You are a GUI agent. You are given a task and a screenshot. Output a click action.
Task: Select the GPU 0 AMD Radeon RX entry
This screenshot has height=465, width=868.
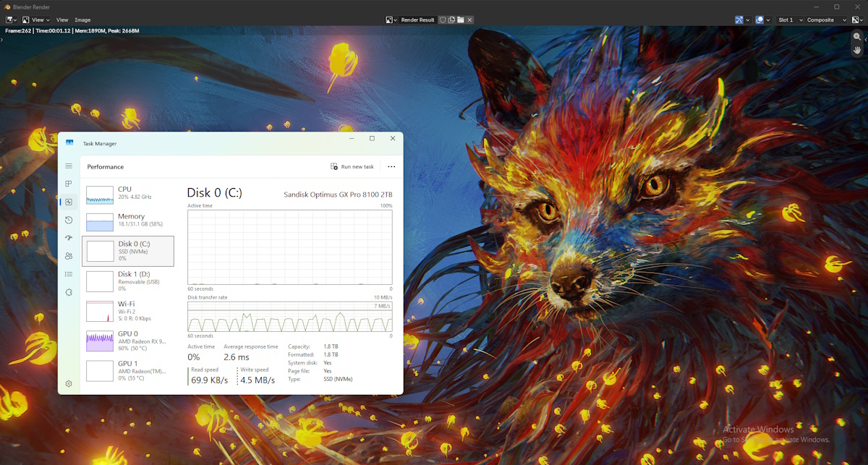(x=128, y=341)
